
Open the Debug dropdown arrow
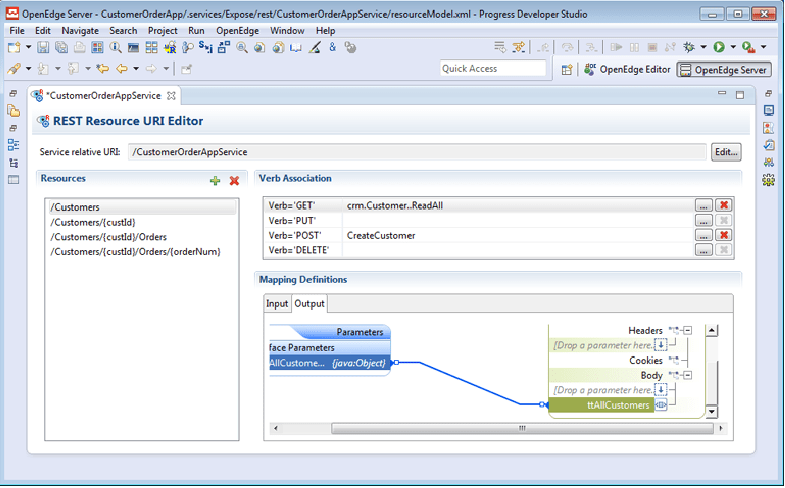703,47
